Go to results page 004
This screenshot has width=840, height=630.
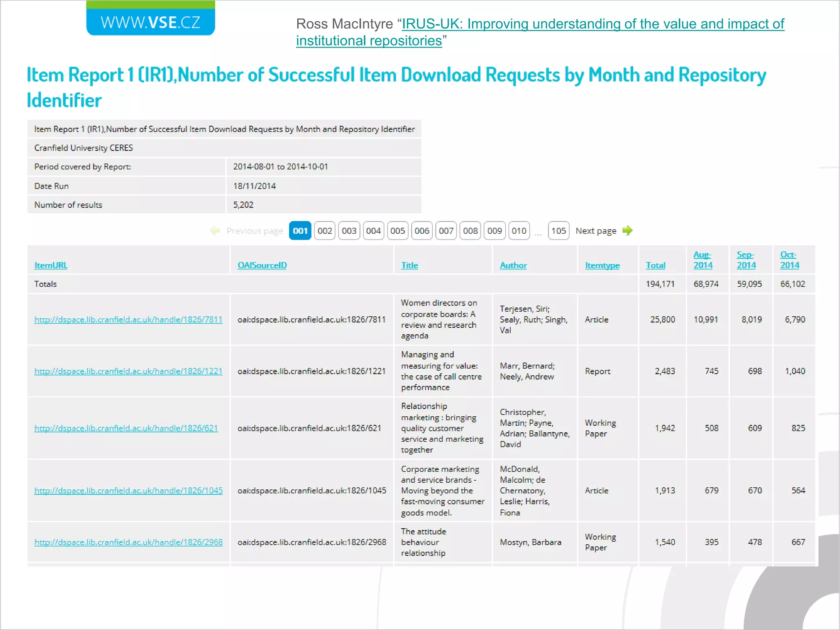point(373,231)
